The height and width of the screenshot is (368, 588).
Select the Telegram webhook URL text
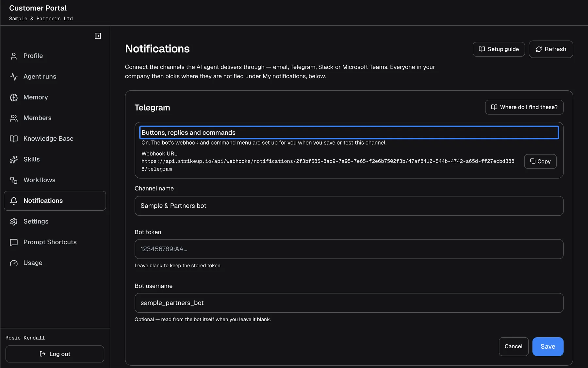(x=328, y=165)
